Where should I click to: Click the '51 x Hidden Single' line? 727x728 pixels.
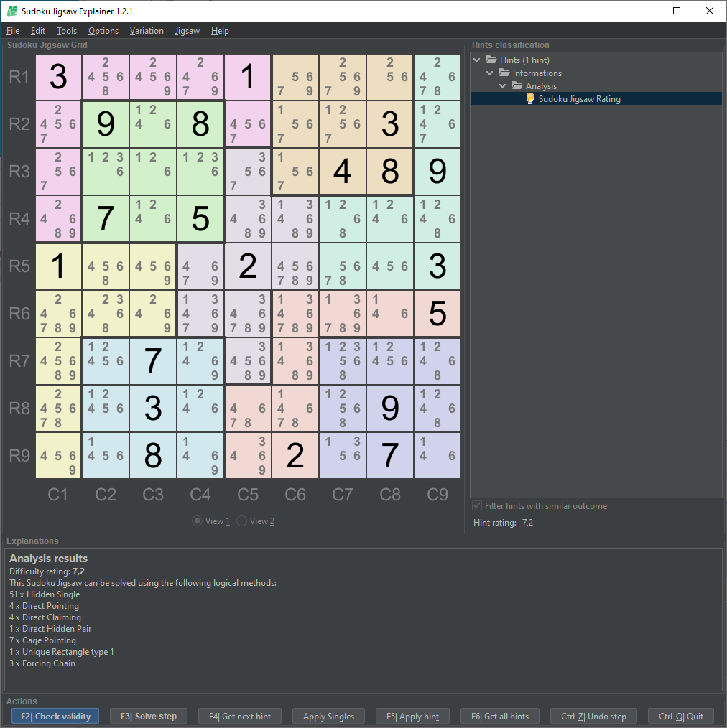(45, 594)
